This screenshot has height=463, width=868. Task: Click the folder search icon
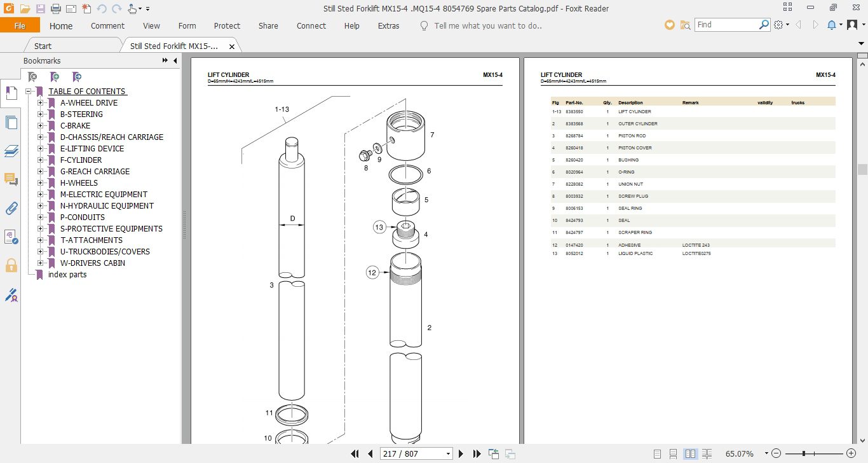(x=685, y=25)
